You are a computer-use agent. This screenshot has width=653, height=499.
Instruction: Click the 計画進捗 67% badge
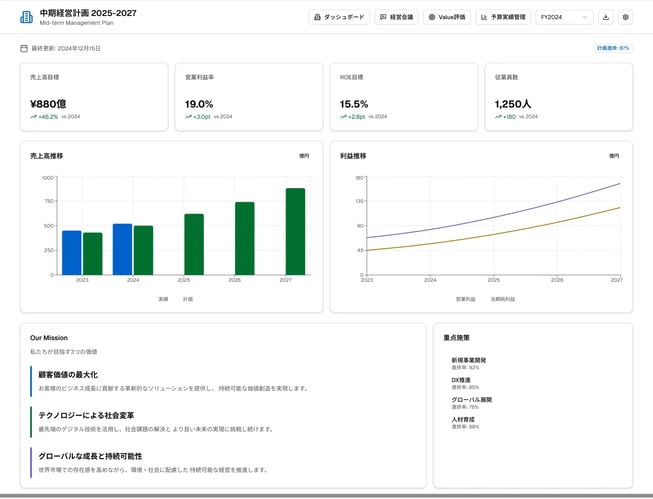pos(613,48)
